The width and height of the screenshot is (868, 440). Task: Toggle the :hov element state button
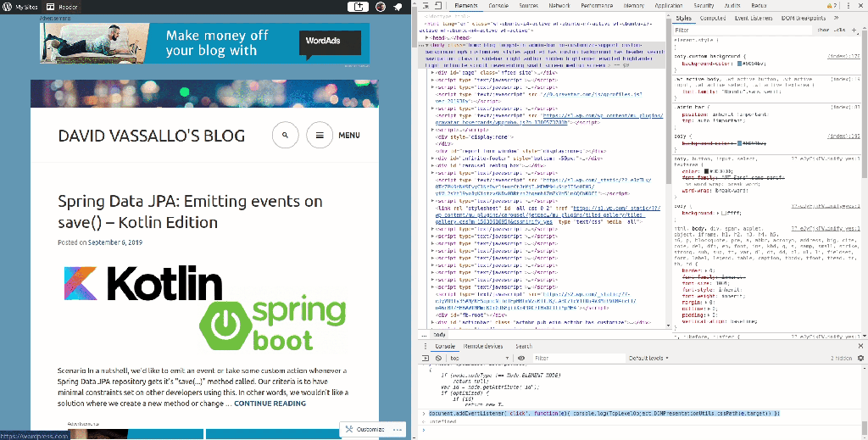(x=821, y=30)
